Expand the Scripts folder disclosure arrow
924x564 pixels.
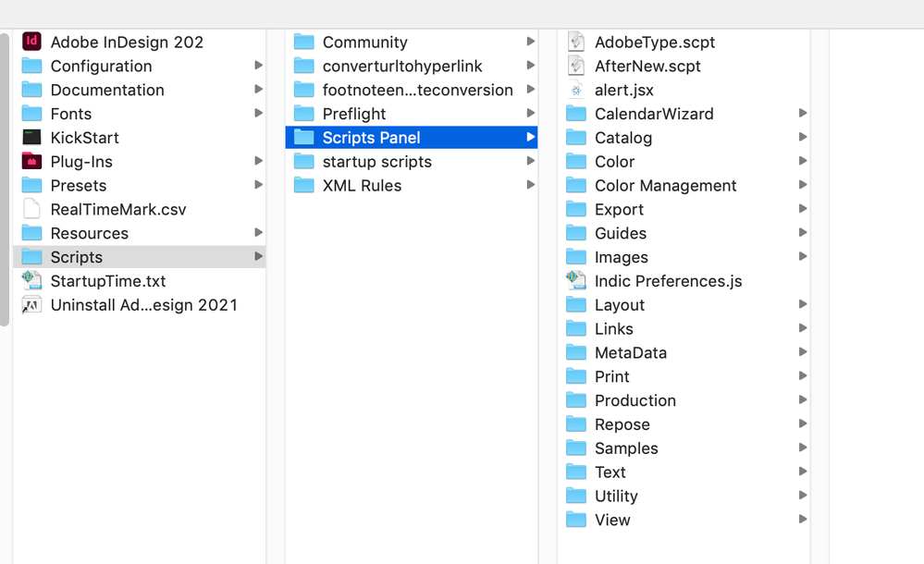258,256
